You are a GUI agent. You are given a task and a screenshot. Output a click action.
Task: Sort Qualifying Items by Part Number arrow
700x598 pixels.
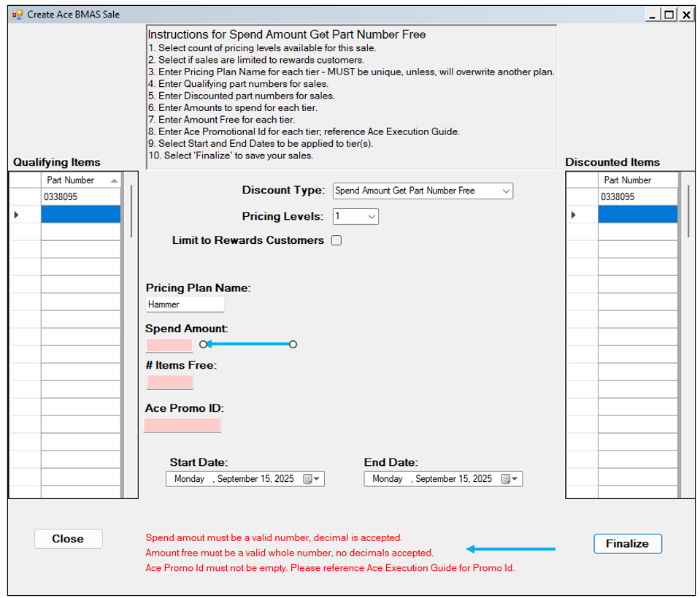tap(113, 180)
